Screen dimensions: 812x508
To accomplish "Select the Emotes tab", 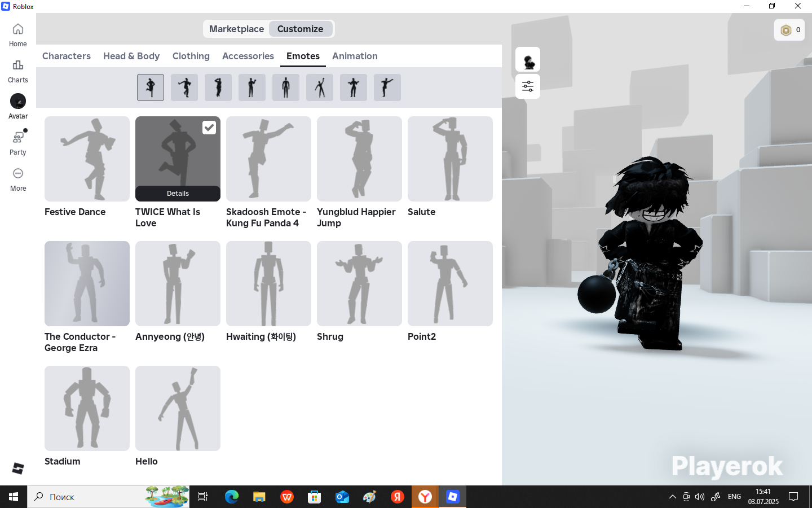I will 303,56.
